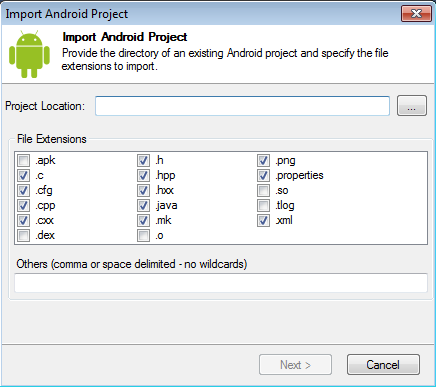Click the bold Import Android Project heading

(x=125, y=37)
